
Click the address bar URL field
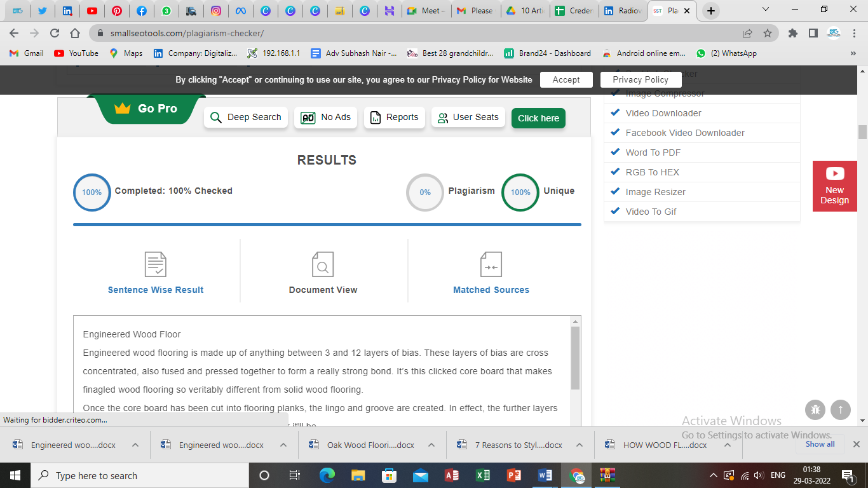tap(413, 33)
